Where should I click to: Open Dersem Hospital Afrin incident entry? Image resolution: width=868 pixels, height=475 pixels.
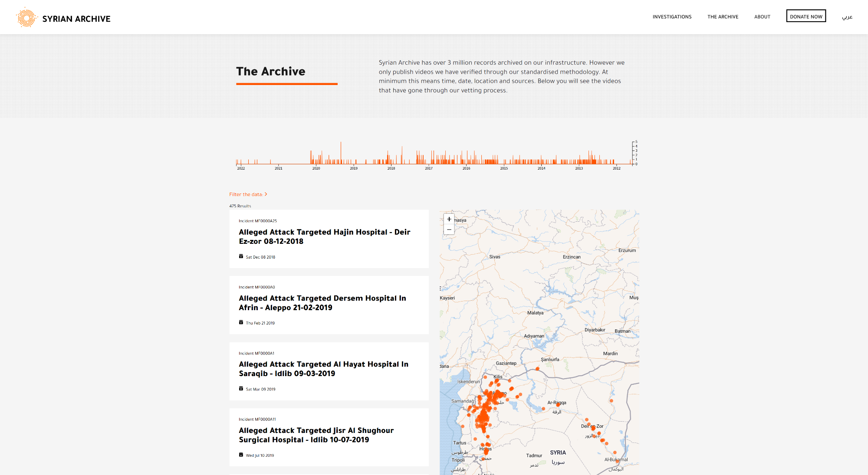pos(322,303)
